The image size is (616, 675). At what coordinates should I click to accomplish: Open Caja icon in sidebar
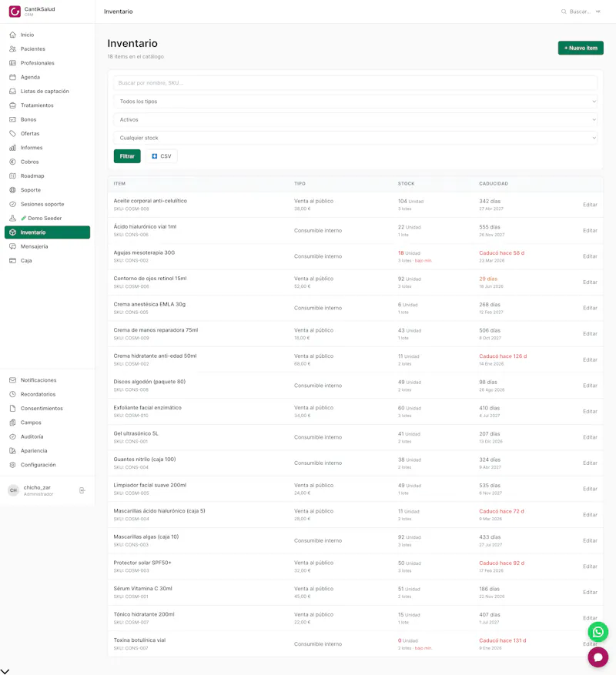12,260
